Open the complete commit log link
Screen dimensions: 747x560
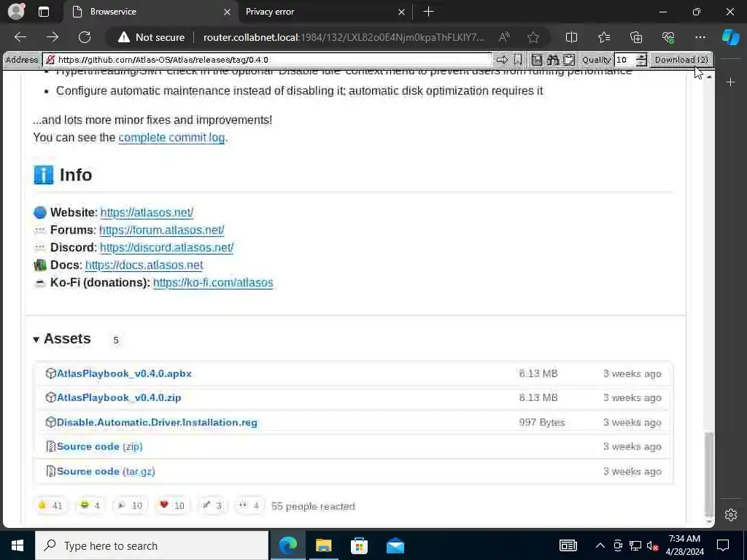171,138
